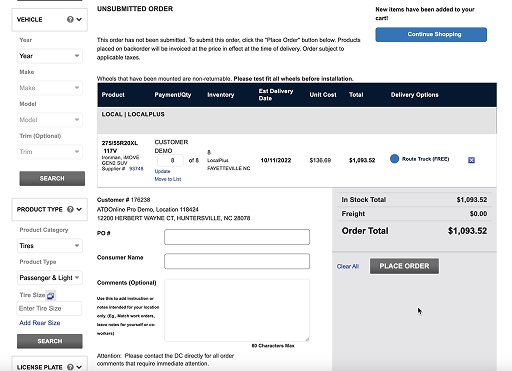Click Add Rear Size link
Screen dimensions: 512x371
coord(40,323)
